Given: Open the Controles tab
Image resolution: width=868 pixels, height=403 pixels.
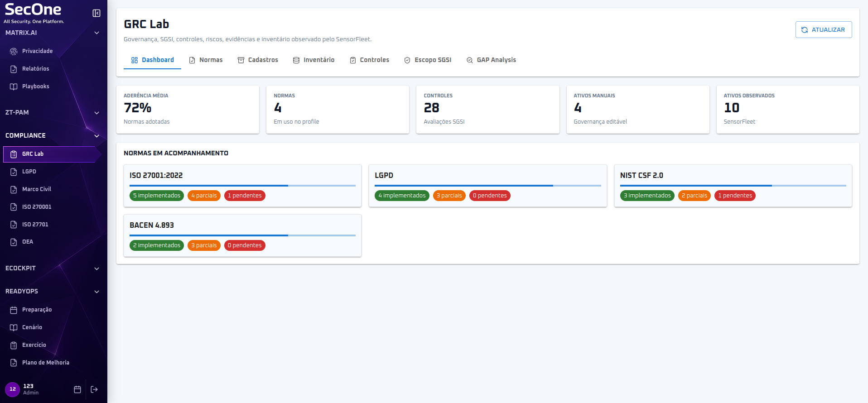Looking at the screenshot, I should click(369, 60).
